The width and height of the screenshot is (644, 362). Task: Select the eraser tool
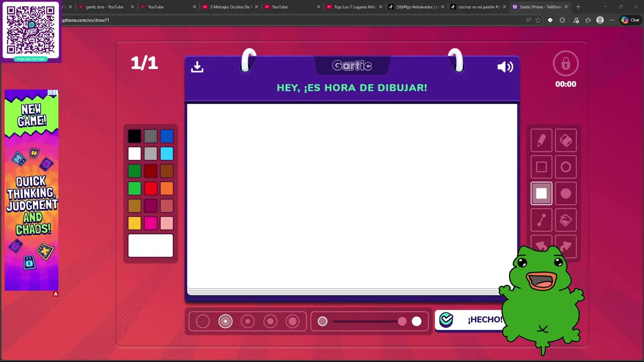click(x=566, y=140)
